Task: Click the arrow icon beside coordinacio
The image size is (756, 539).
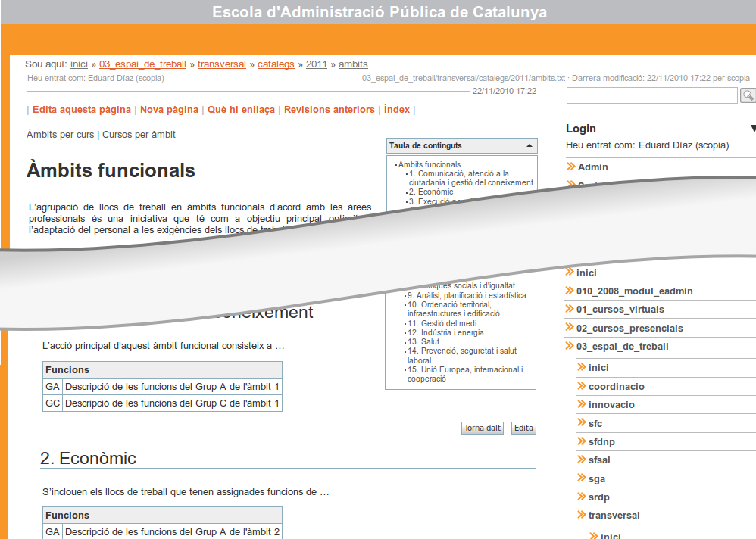Action: click(x=582, y=387)
